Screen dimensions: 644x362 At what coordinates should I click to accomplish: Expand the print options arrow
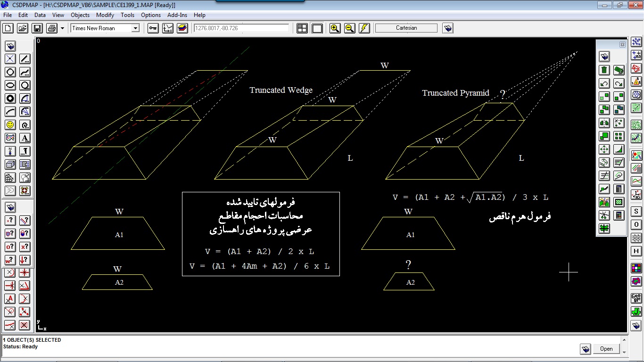pyautogui.click(x=62, y=28)
